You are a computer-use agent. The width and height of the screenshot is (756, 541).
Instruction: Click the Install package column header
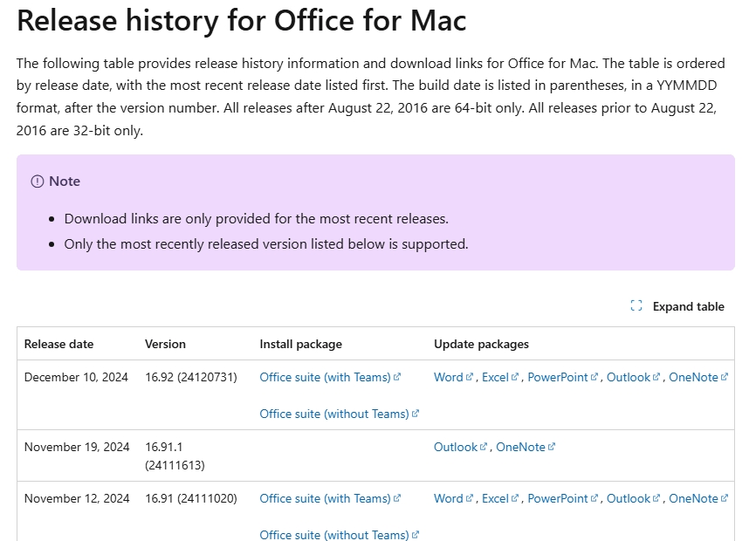300,344
